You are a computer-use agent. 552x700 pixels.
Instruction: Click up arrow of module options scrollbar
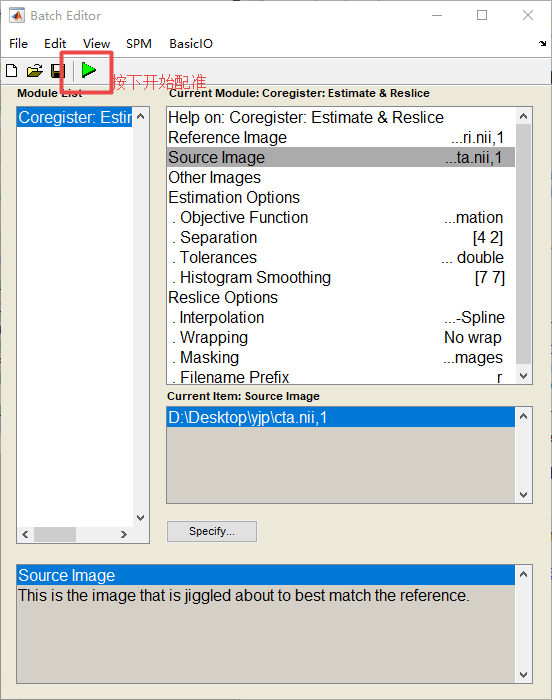pyautogui.click(x=524, y=116)
